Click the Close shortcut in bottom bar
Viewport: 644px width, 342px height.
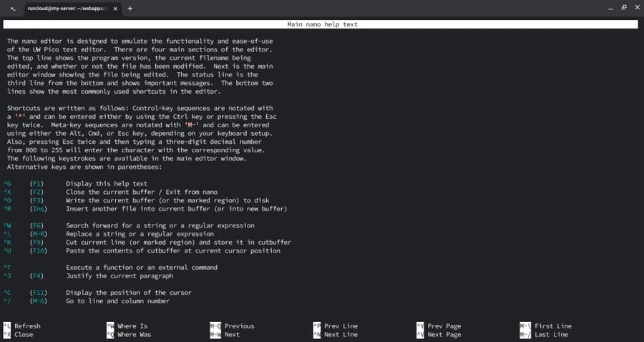[x=24, y=334]
